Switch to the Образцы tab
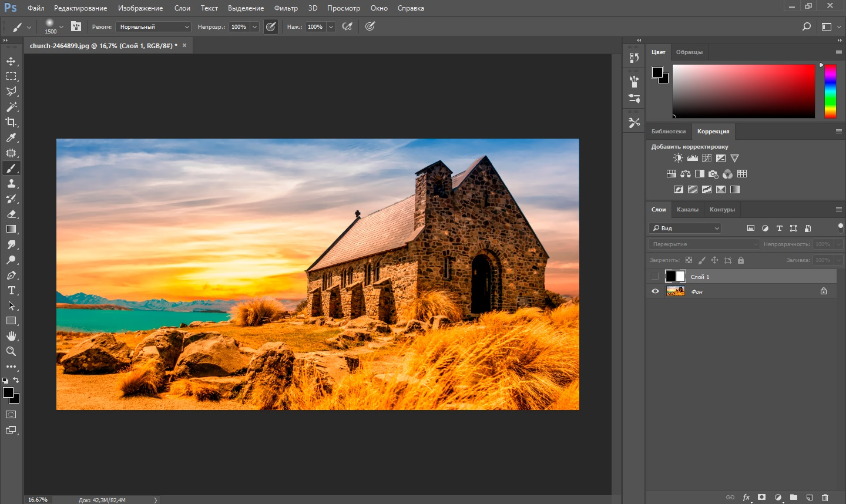The height and width of the screenshot is (504, 846). pyautogui.click(x=689, y=52)
